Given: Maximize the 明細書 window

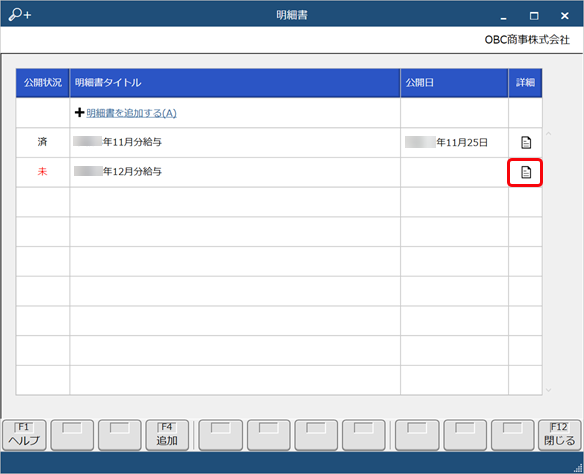Looking at the screenshot, I should [x=534, y=16].
